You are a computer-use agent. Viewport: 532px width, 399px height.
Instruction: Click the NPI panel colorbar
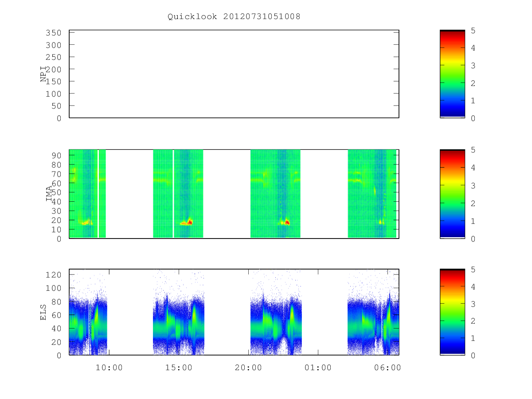click(x=452, y=74)
